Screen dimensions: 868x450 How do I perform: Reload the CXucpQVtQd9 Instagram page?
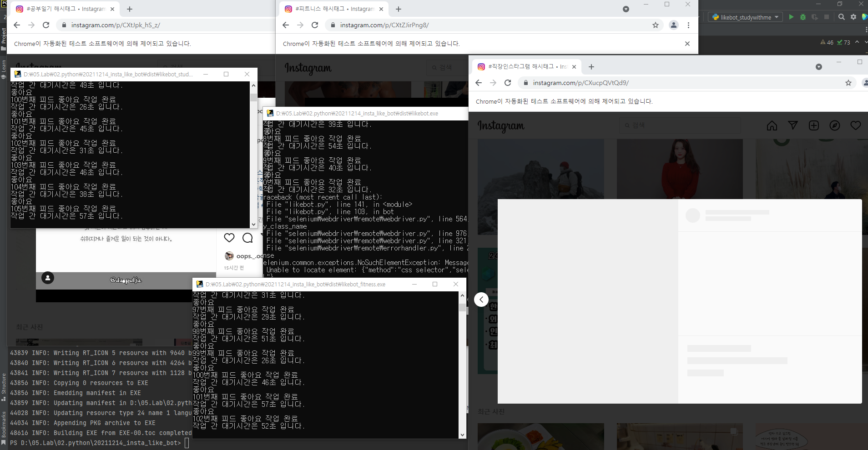coord(508,83)
